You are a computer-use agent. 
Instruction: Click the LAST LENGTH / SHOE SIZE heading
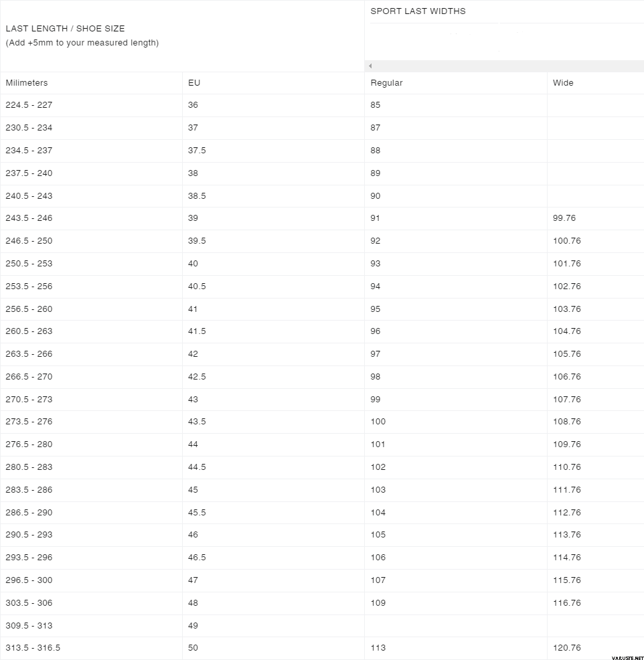click(65, 29)
